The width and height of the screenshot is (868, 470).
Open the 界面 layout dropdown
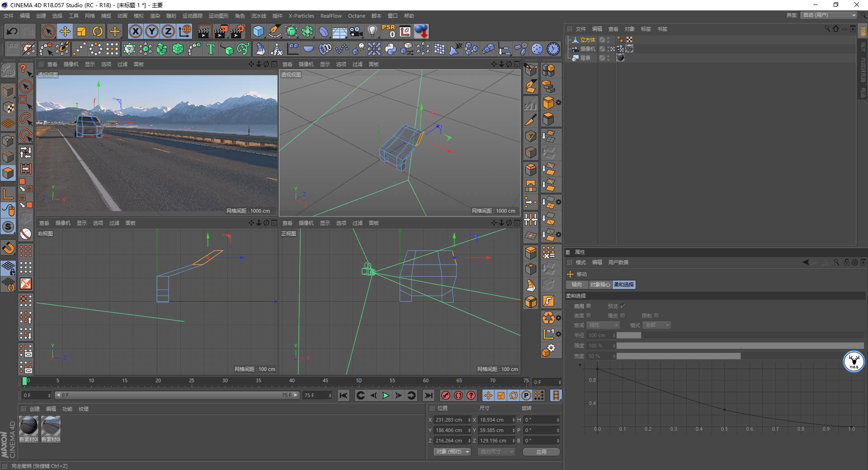click(829, 15)
